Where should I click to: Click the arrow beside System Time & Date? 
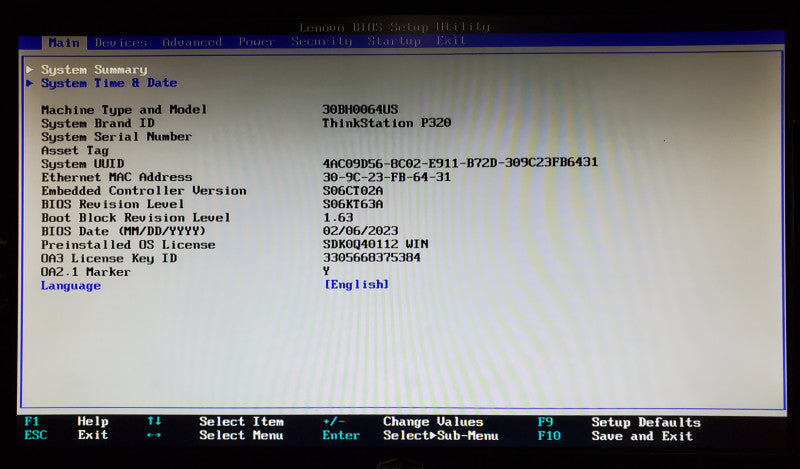coord(30,83)
